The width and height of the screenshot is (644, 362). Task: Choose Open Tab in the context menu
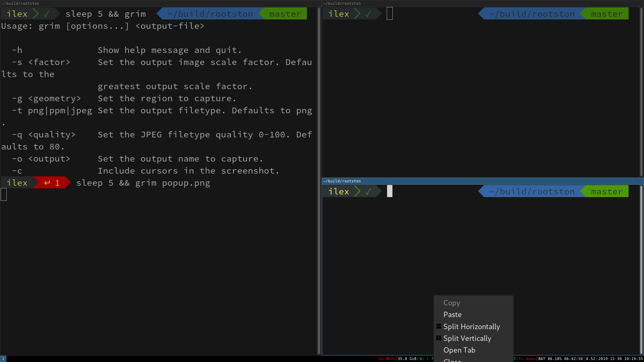point(459,350)
